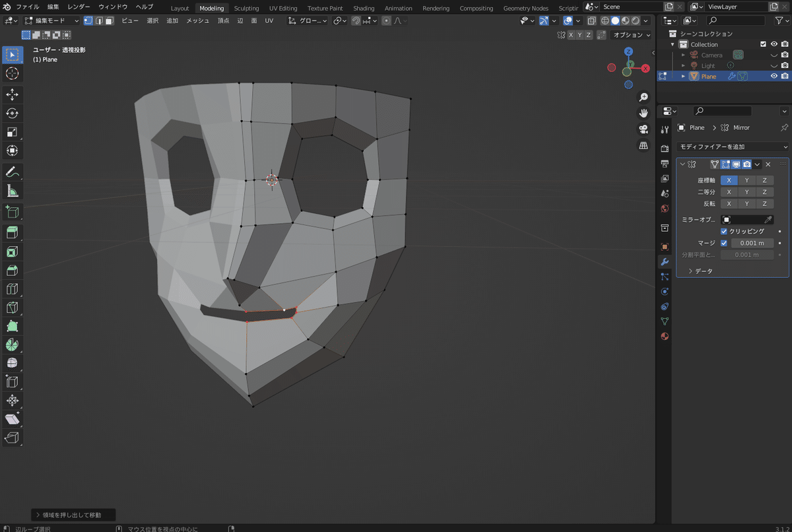Open transform orientation グロー... dropdown
Screen dimensions: 792x532
[308, 20]
